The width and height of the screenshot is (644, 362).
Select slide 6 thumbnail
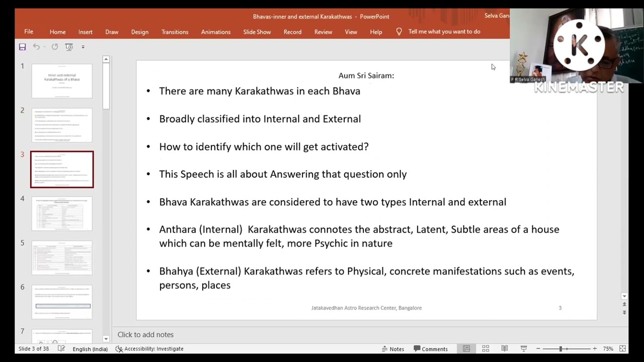(62, 302)
